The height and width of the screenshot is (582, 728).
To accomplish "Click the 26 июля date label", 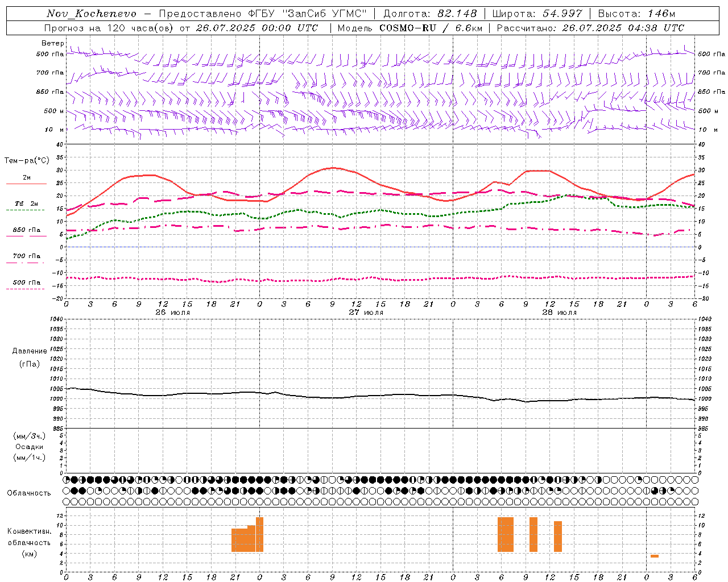I will 173,313.
